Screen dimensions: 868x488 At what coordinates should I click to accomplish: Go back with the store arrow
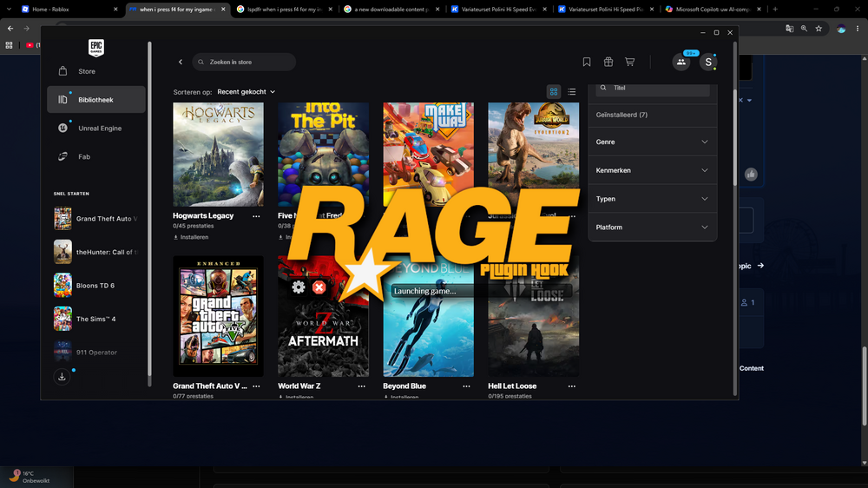point(181,62)
